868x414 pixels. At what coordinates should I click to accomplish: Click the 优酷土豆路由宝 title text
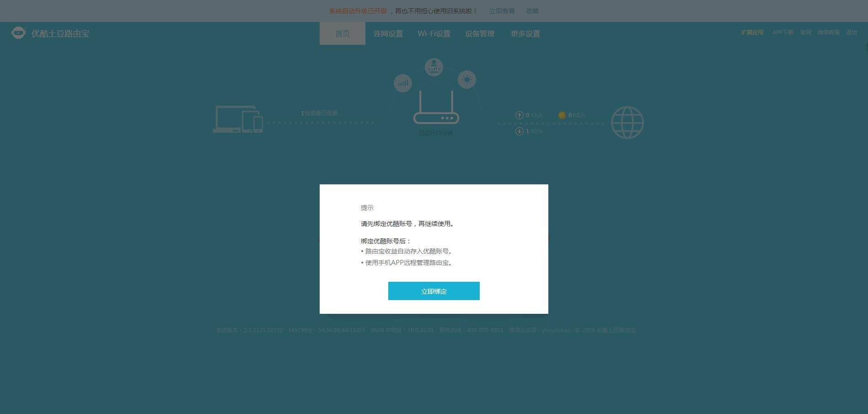pyautogui.click(x=60, y=33)
